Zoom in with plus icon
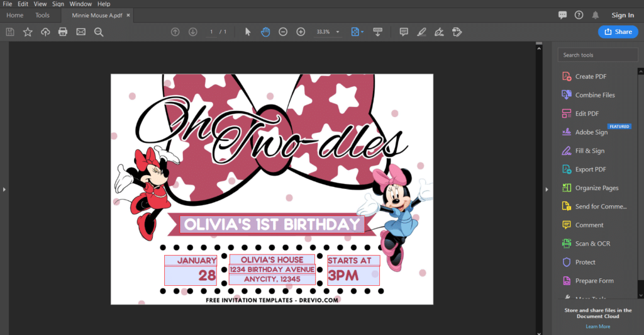Viewport: 644px width, 335px height. pos(301,31)
